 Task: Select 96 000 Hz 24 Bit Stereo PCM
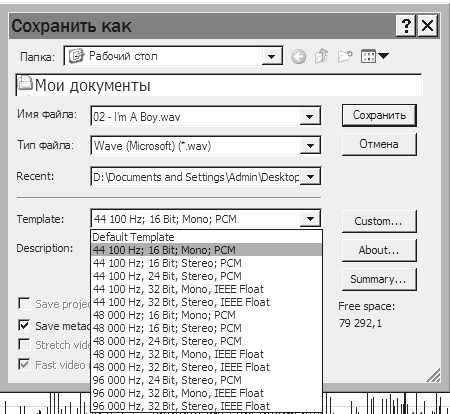click(206, 380)
